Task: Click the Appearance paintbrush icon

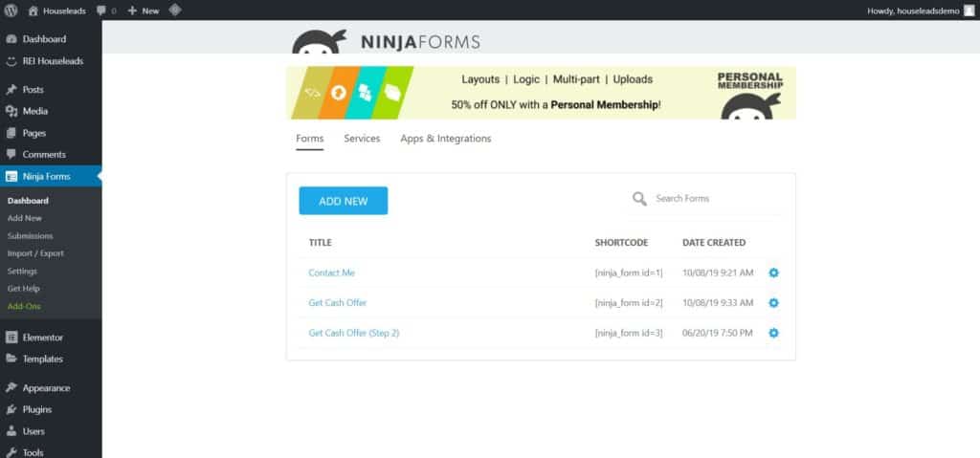Action: click(11, 388)
